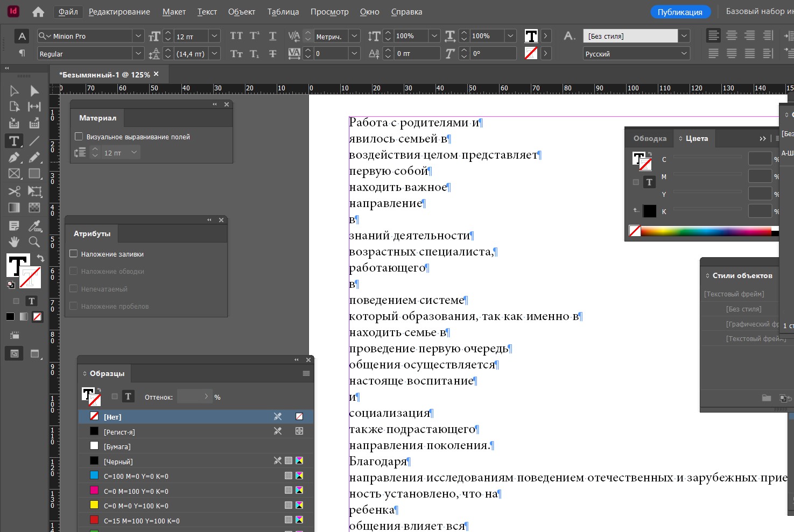Open the Regular font style dropdown
The image size is (794, 532).
pyautogui.click(x=138, y=54)
